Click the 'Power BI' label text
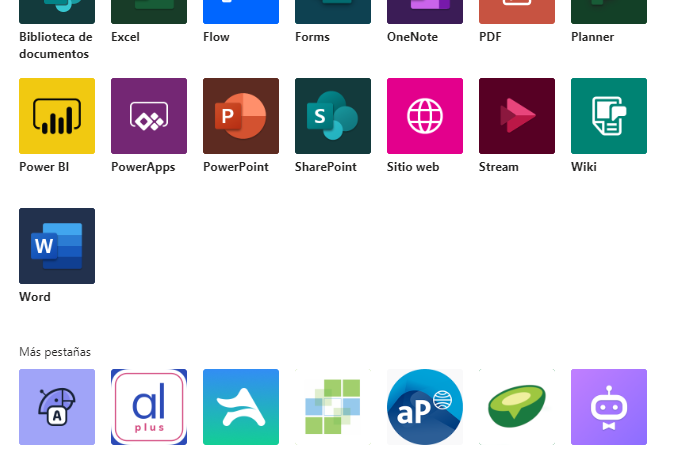676x450 pixels. [44, 167]
